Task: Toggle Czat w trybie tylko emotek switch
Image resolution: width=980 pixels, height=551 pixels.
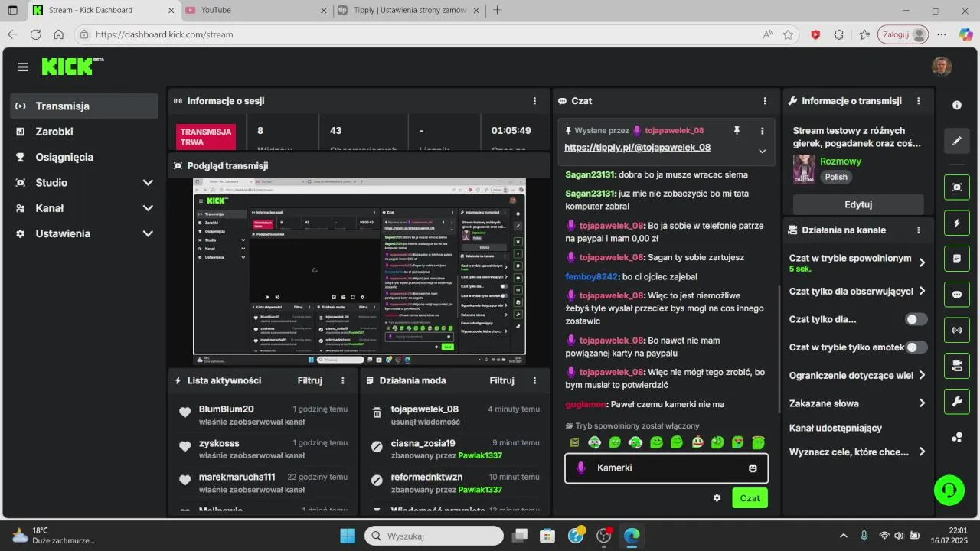Action: 916,347
